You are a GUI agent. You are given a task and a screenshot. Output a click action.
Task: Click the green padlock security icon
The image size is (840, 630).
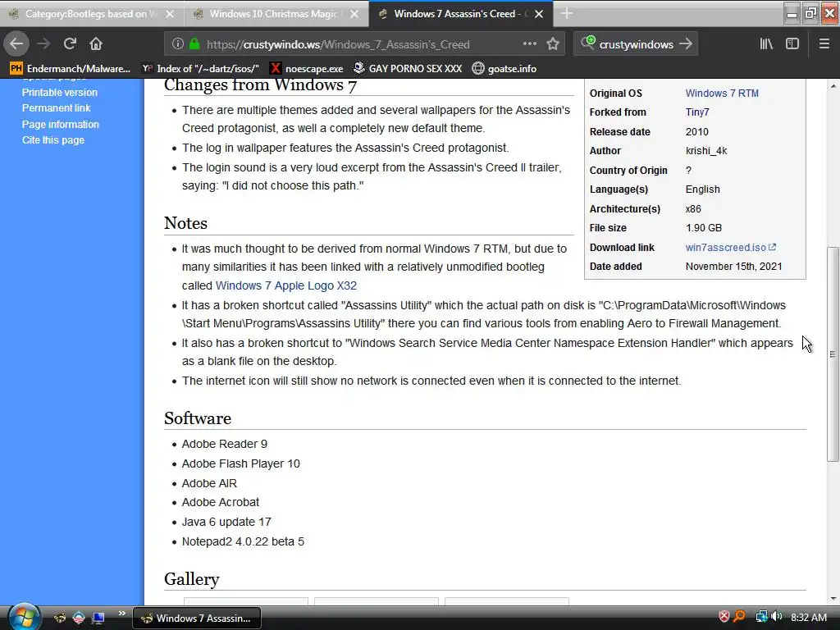point(194,44)
